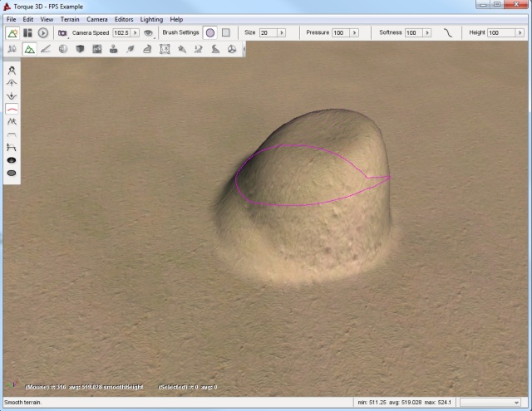Screen dimensions: 532x411
Task: Click the Editors menu item
Action: tap(124, 18)
